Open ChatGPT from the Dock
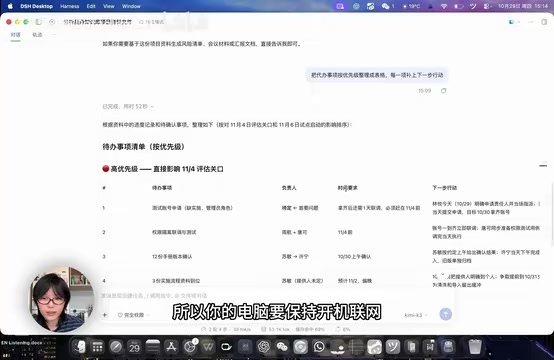 [263, 347]
